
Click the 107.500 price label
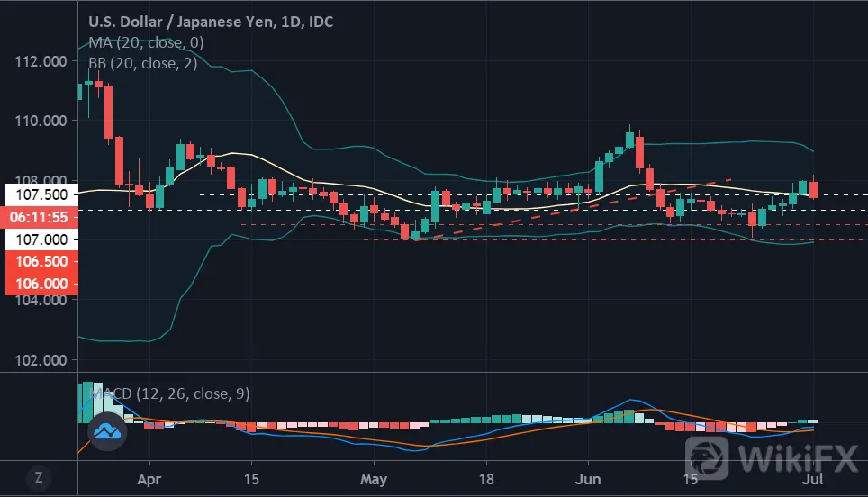pos(41,194)
